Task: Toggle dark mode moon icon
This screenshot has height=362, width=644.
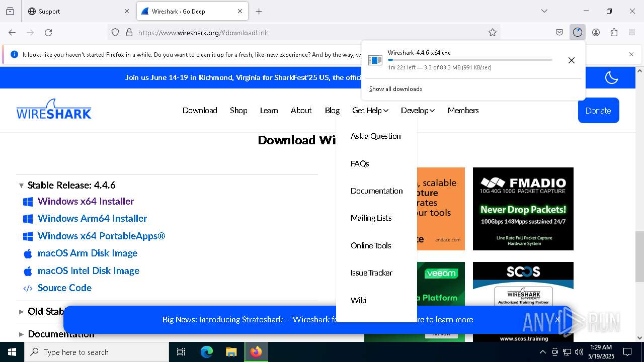Action: [611, 77]
